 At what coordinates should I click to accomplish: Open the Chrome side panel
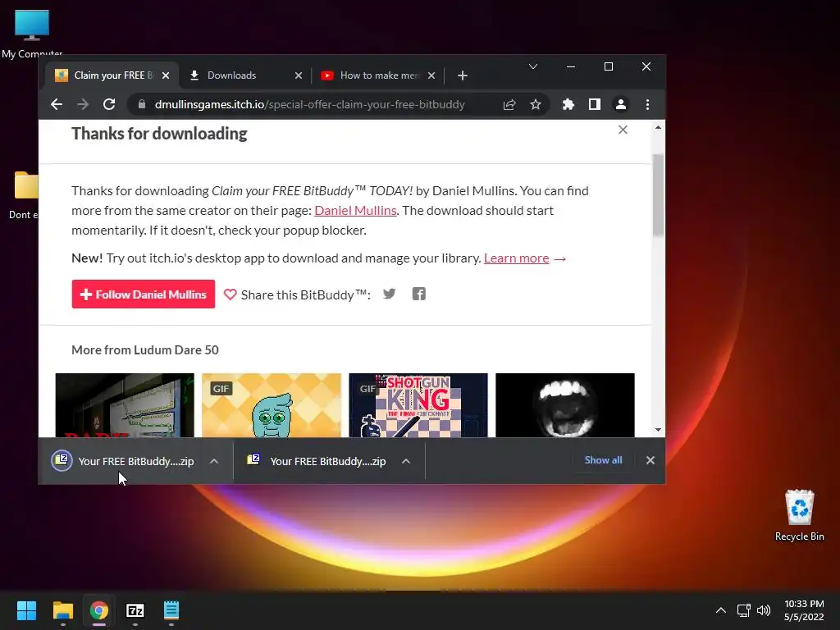595,104
